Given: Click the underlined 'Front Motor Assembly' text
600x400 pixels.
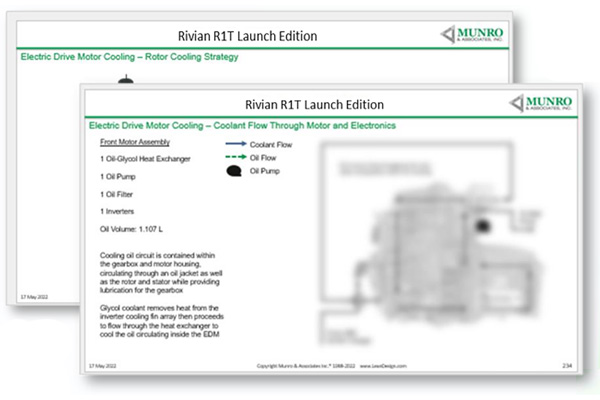Looking at the screenshot, I should (135, 142).
